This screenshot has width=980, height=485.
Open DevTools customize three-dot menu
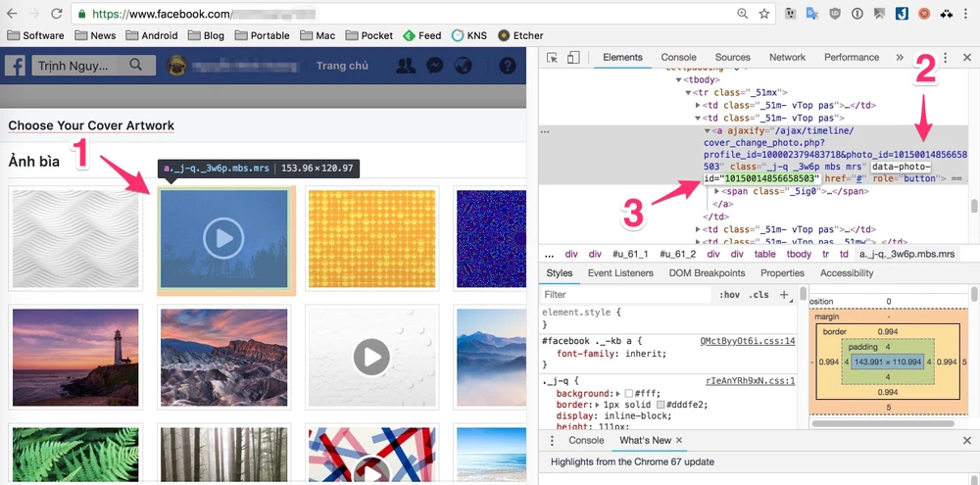pos(945,58)
